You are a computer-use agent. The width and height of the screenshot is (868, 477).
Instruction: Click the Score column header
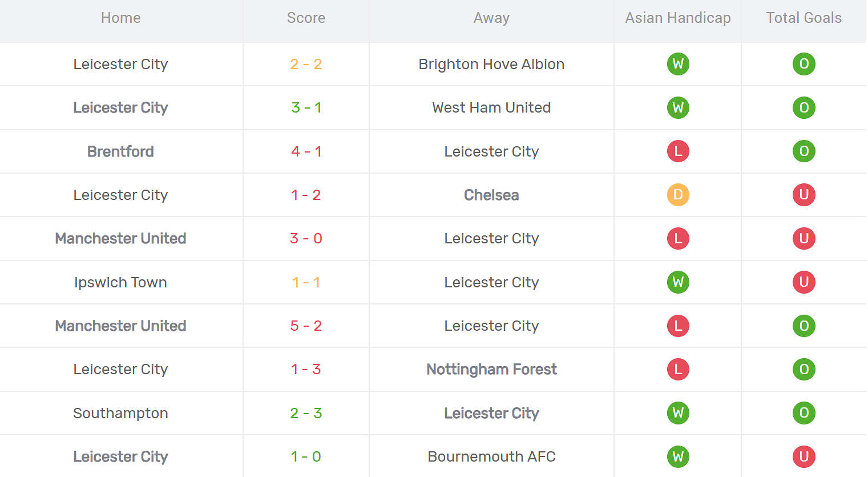(x=306, y=18)
